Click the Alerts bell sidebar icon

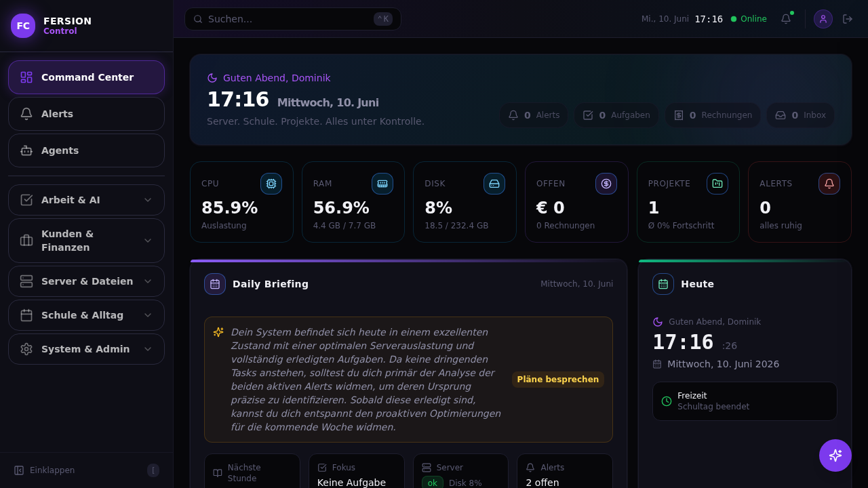pyautogui.click(x=26, y=114)
